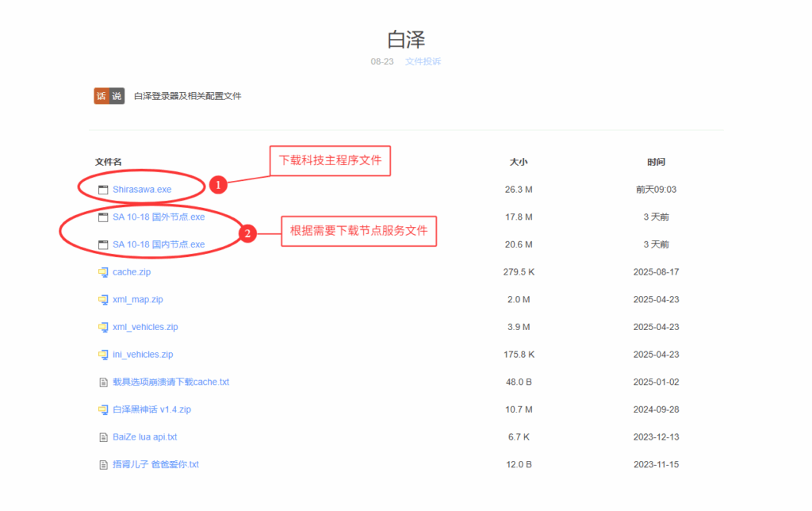Click the zip icon beside 白泽黑神话 v1.4.zip
The image size is (812, 511).
[102, 409]
